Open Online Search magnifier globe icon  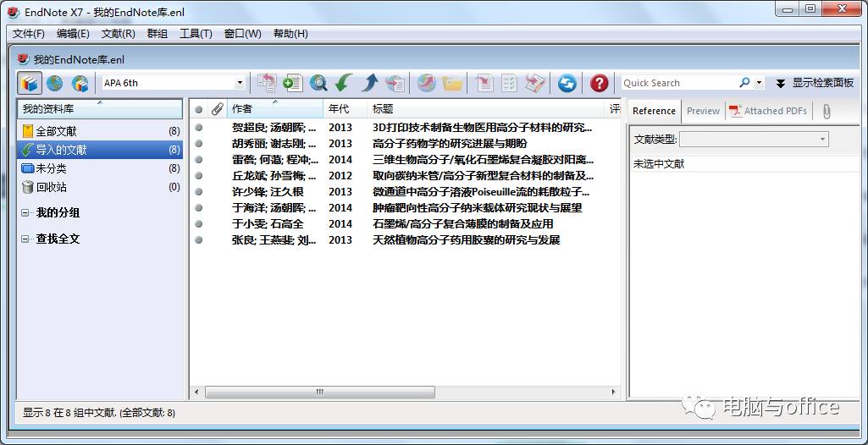point(318,84)
